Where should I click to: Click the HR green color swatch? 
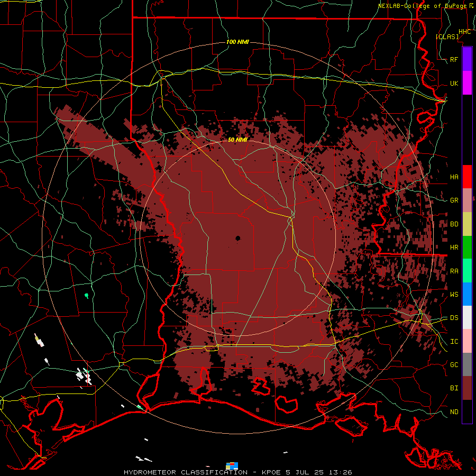(x=467, y=248)
